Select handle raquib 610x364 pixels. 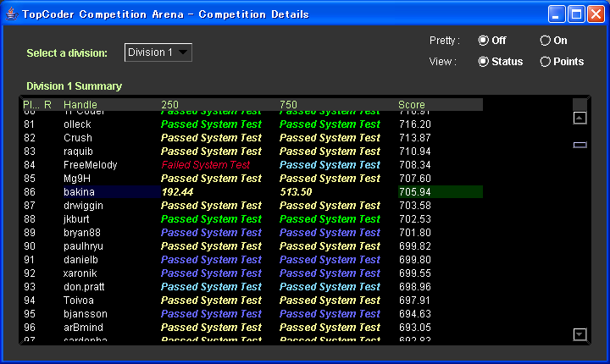(78, 152)
